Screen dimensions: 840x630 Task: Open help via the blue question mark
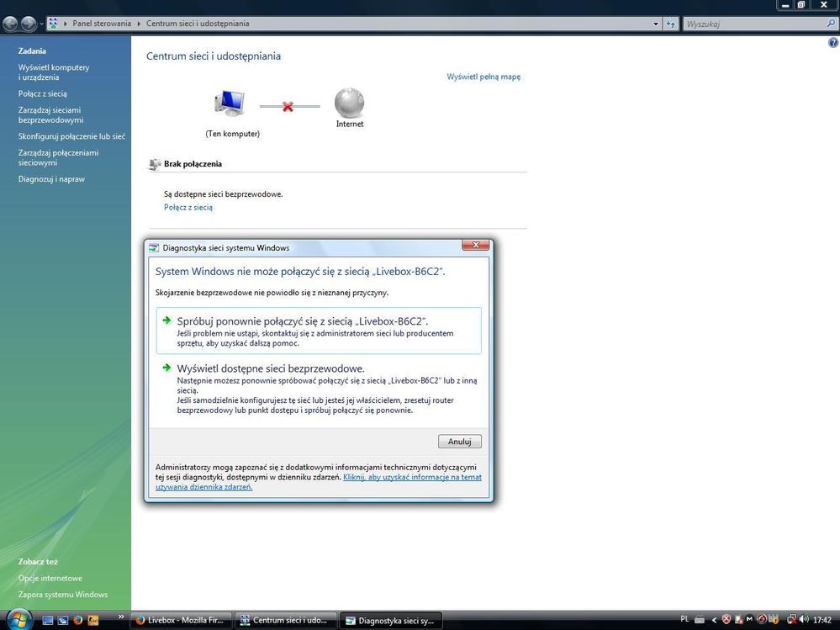point(832,42)
